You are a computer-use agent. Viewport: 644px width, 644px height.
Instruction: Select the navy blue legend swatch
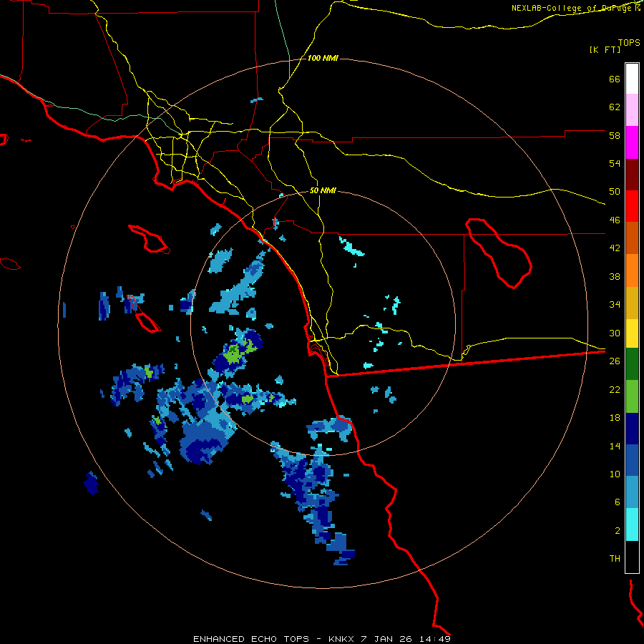click(632, 429)
